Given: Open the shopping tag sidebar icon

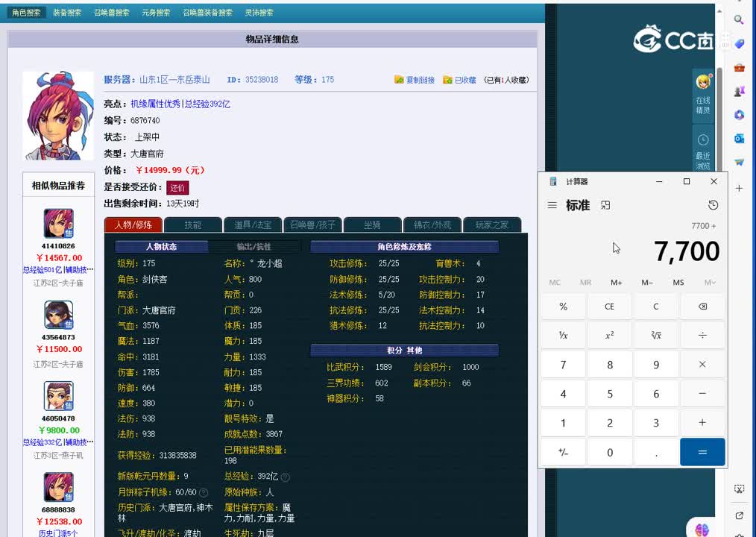Looking at the screenshot, I should click(739, 44).
